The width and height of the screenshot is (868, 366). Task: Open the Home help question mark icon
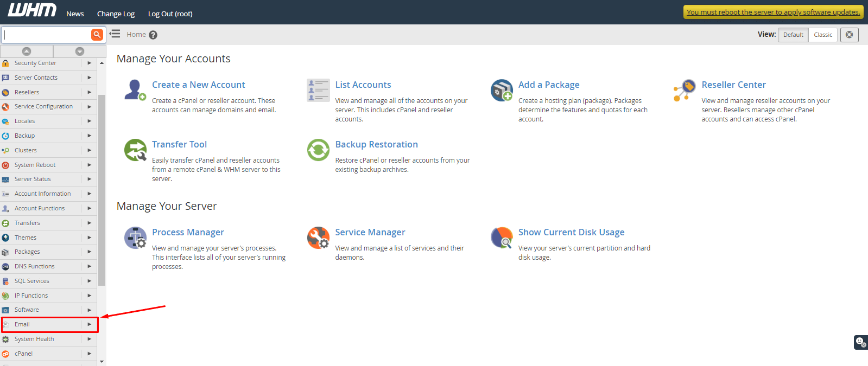tap(153, 35)
